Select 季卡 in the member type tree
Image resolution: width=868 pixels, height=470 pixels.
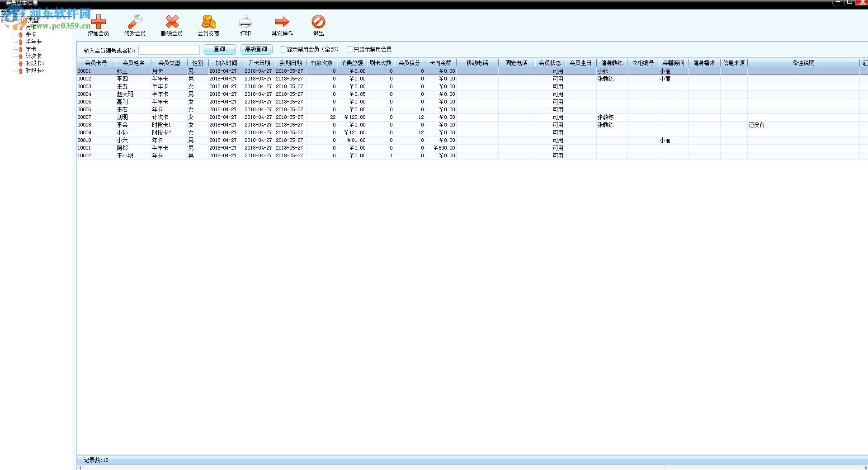[31, 34]
